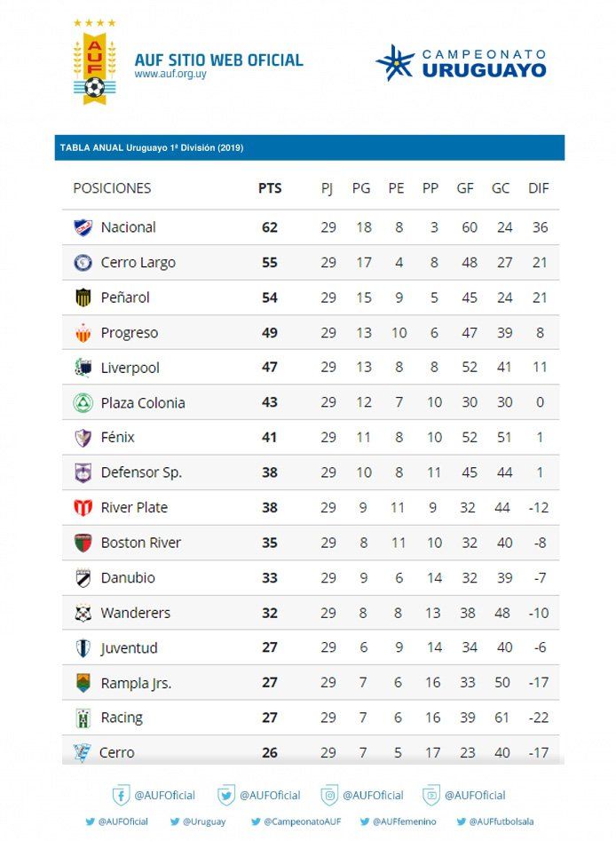
Task: Sort the table by PTS column header
Action: pyautogui.click(x=270, y=188)
